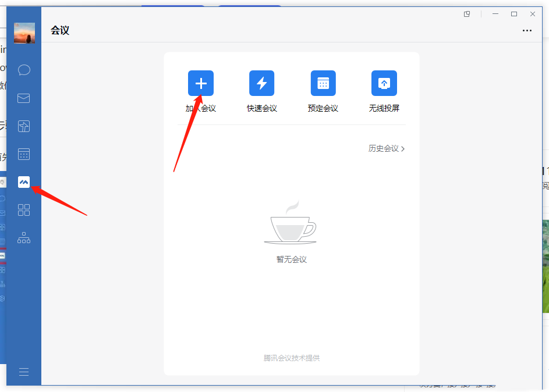Click the 腾讯会议技术提供 footer text

click(291, 358)
